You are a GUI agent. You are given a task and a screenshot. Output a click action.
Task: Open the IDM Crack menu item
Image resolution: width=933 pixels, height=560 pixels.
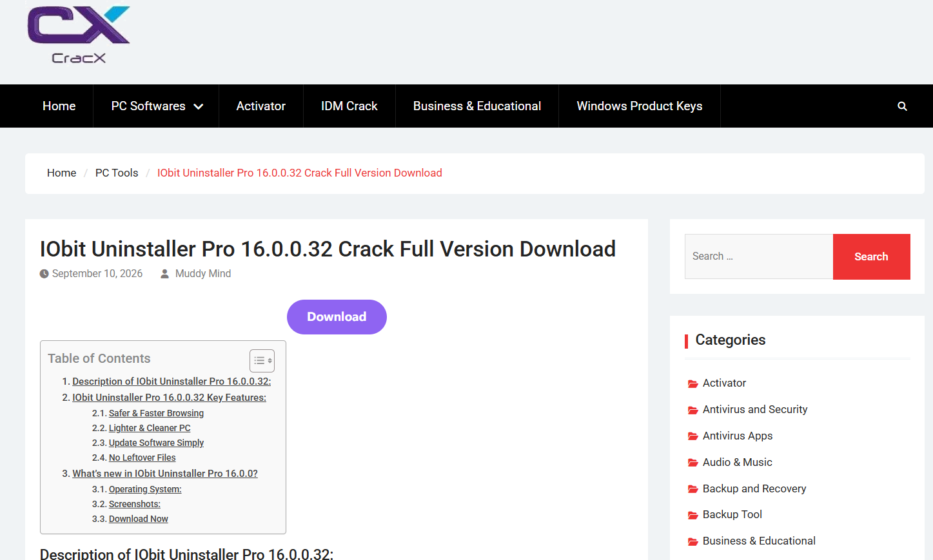(349, 106)
